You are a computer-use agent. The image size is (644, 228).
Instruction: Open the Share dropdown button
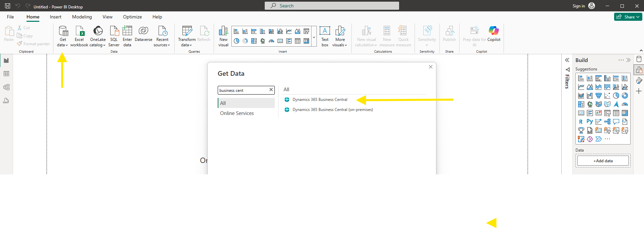[628, 17]
